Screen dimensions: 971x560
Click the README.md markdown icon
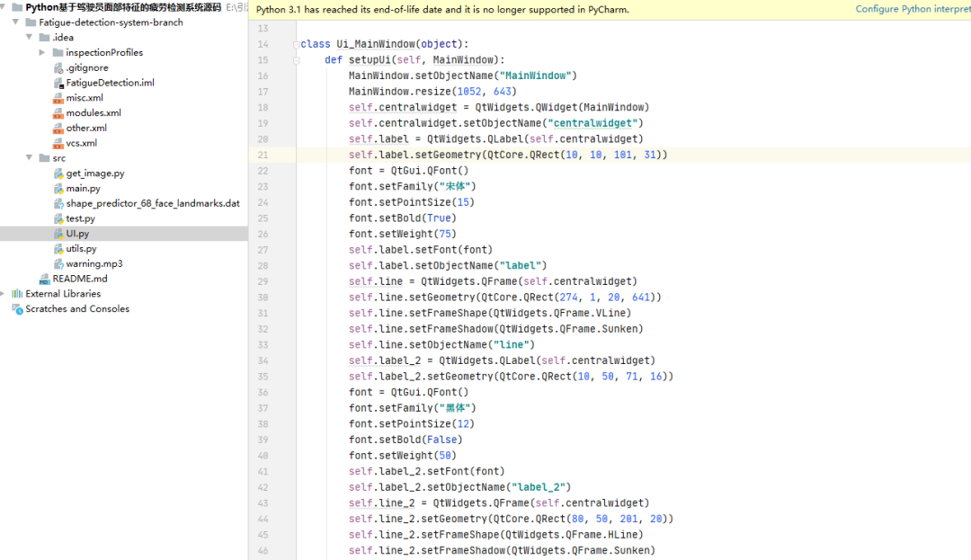click(45, 280)
